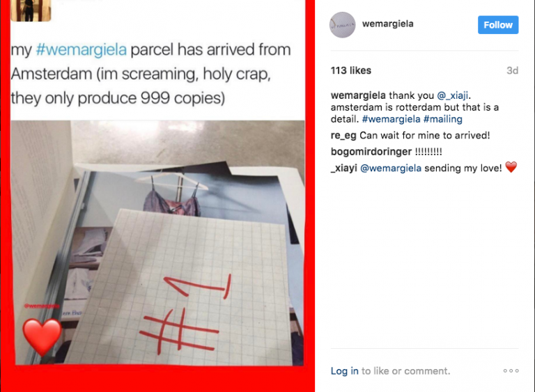
Task: Open commenter bogomirdoringer's profile
Action: (371, 152)
